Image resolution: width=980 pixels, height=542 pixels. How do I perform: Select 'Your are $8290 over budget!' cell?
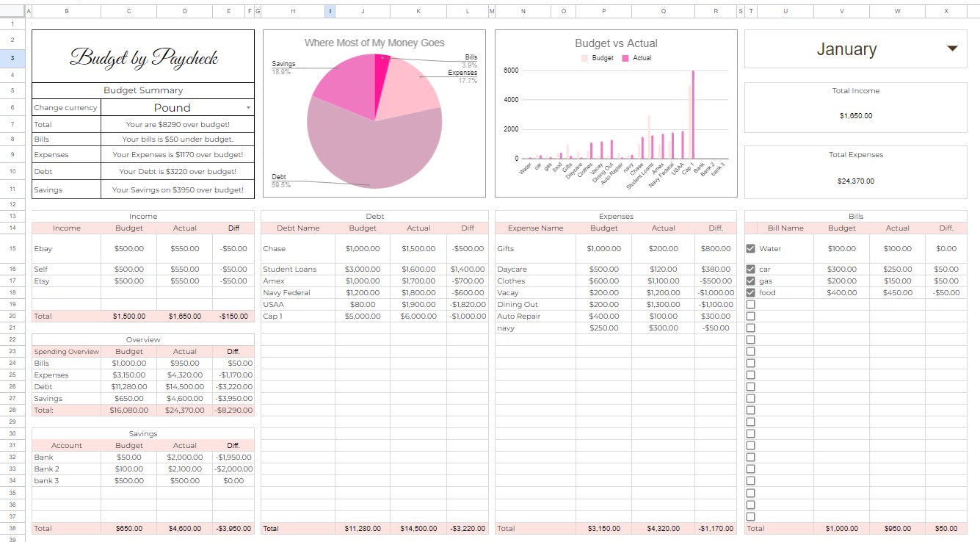pos(178,125)
